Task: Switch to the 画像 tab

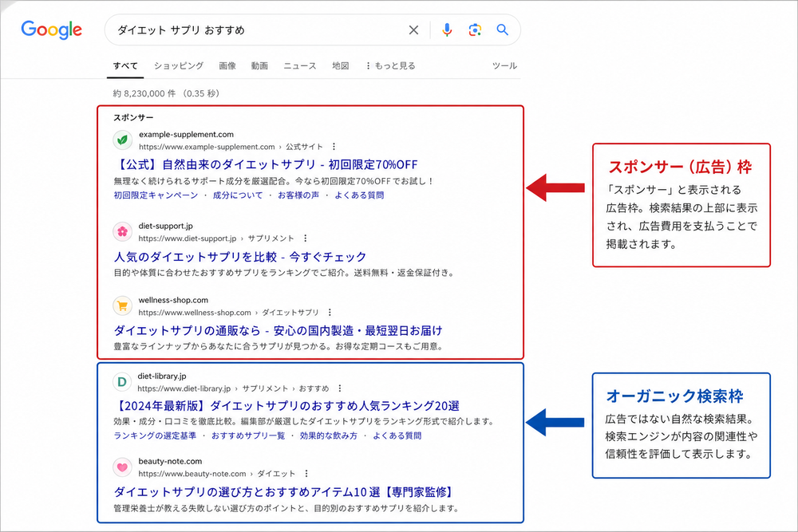Action: click(227, 65)
